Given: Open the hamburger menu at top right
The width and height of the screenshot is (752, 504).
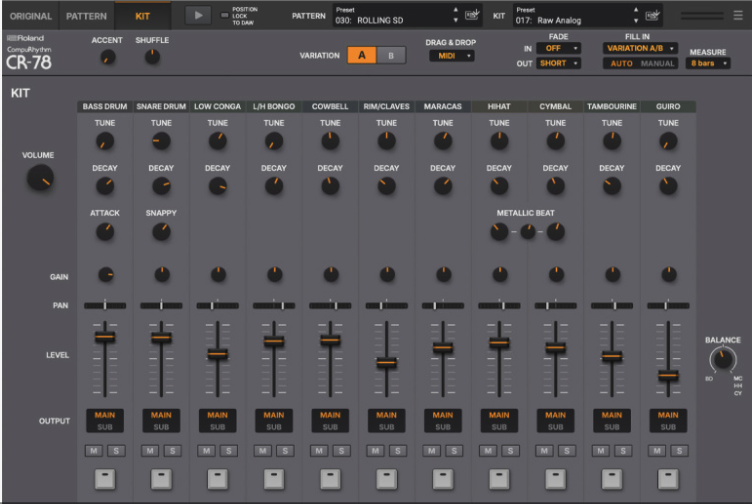Looking at the screenshot, I should [738, 15].
